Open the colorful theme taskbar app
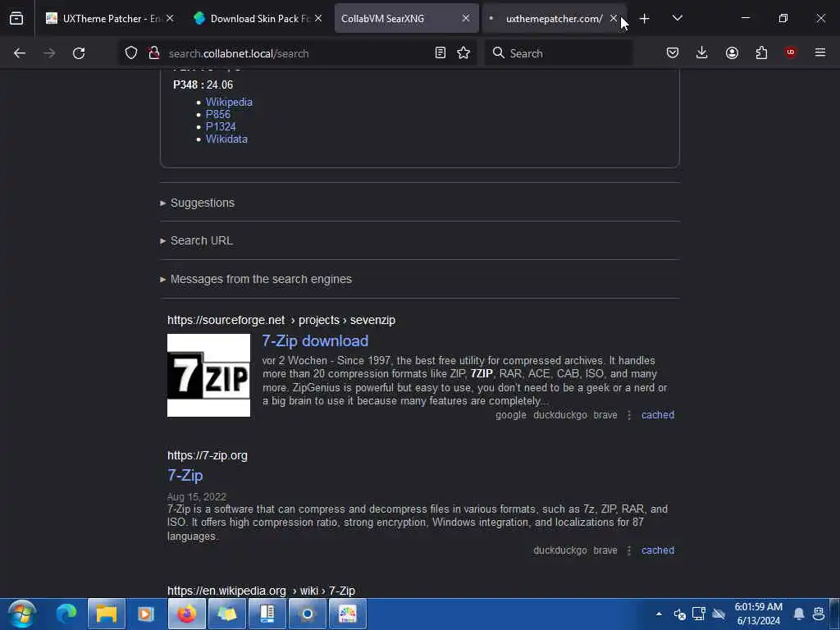Screen dimensions: 840x630 pos(347,614)
